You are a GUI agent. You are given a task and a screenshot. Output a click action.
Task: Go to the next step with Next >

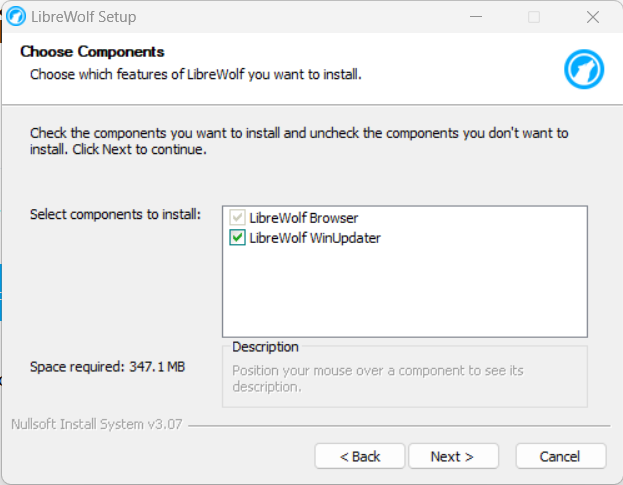coord(452,456)
